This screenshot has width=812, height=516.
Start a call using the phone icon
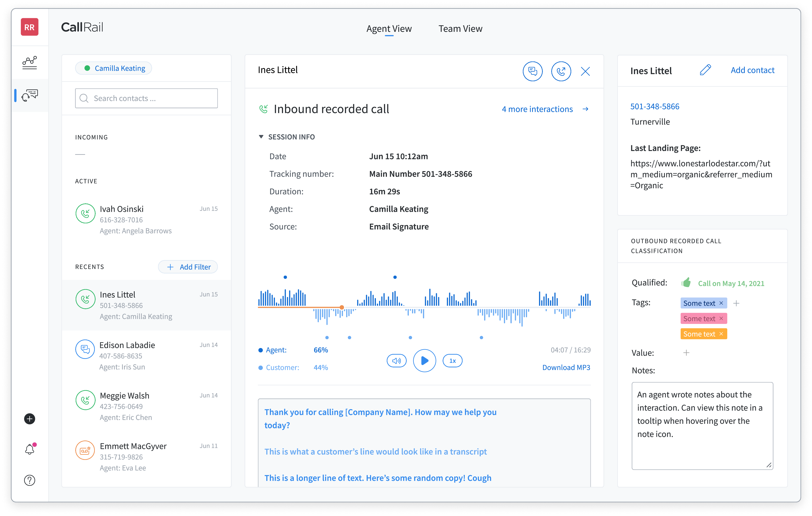pyautogui.click(x=561, y=71)
